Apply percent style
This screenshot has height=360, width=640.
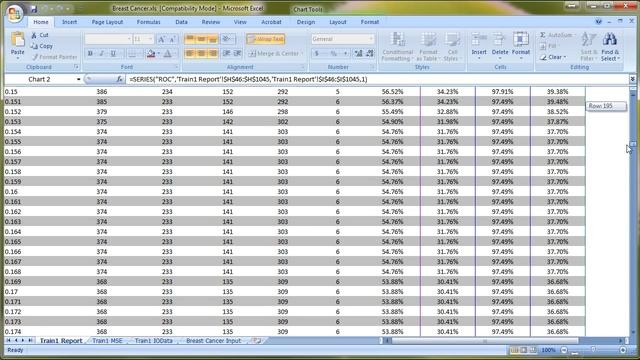click(333, 53)
